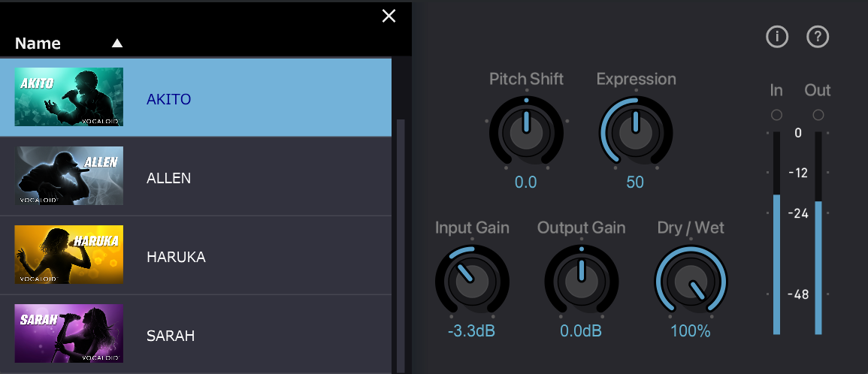The width and height of the screenshot is (868, 374).
Task: Pick the SARAH voice thumbnail
Action: pos(68,333)
